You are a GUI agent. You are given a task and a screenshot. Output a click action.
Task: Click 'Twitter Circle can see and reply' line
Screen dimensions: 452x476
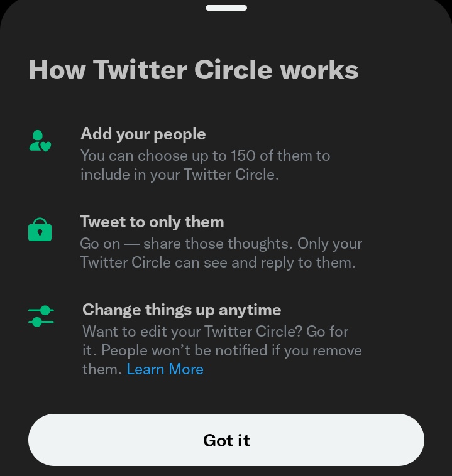pos(218,262)
